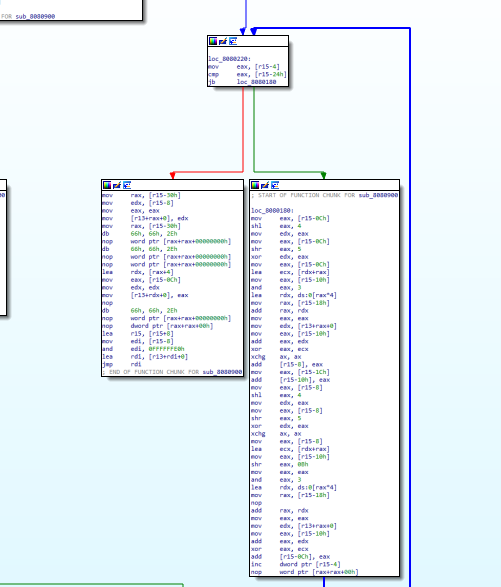This screenshot has width=501, height=587.
Task: Select 'mov [r13+rax+0], edx' instruction
Action: (145, 218)
